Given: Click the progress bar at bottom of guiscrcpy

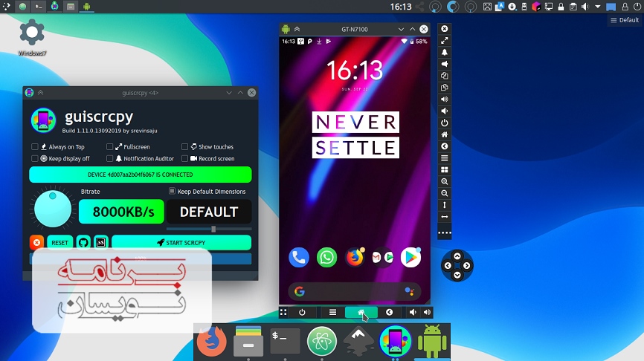Looking at the screenshot, I should click(x=140, y=258).
